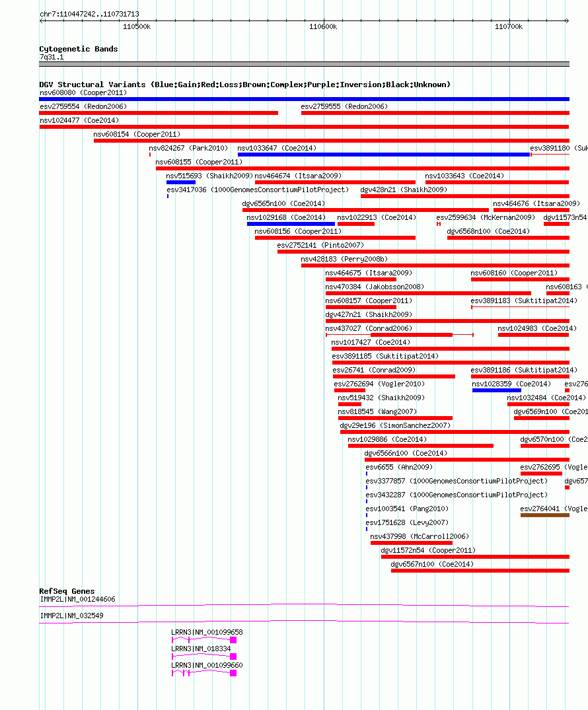Click esv3432287 1000Genomes variant label
Screen dimensions: 588x710
pos(457,495)
